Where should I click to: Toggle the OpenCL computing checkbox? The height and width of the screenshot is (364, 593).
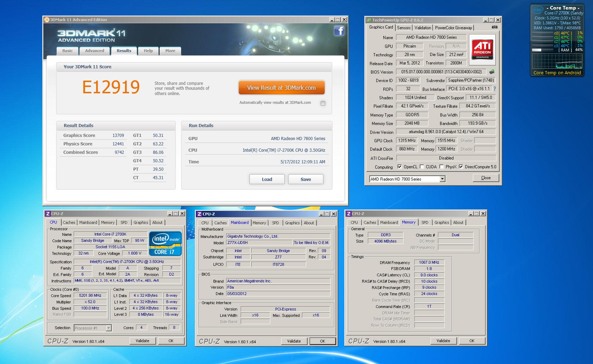[399, 167]
